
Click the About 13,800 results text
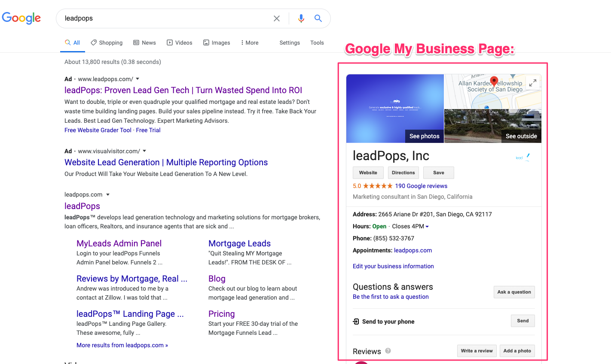pyautogui.click(x=113, y=62)
